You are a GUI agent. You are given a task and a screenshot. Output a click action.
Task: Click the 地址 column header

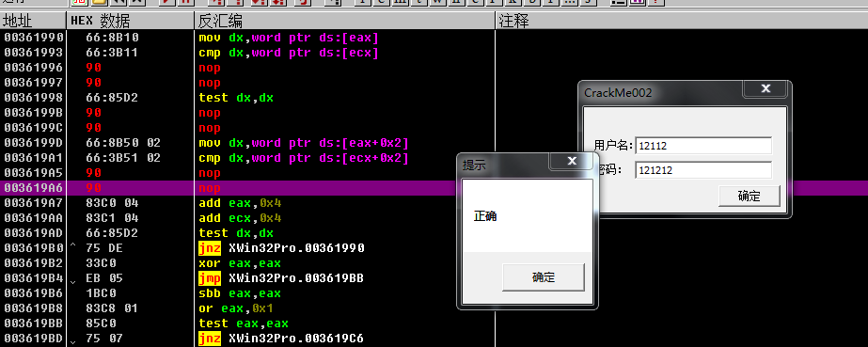33,22
